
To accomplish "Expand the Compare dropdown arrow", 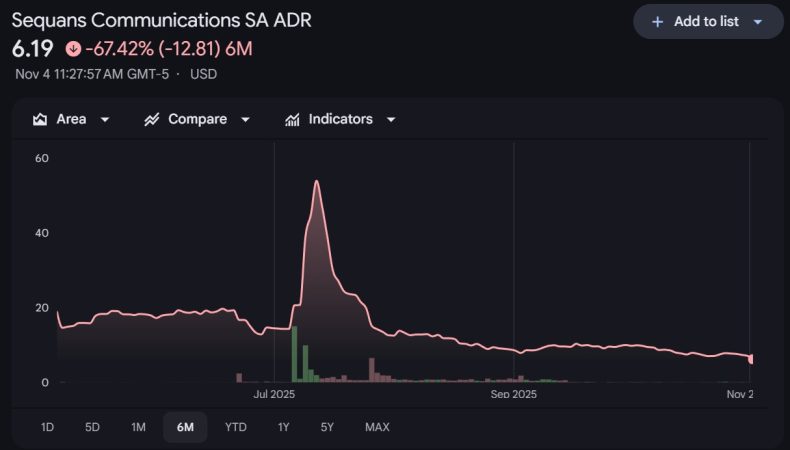I will [x=246, y=119].
